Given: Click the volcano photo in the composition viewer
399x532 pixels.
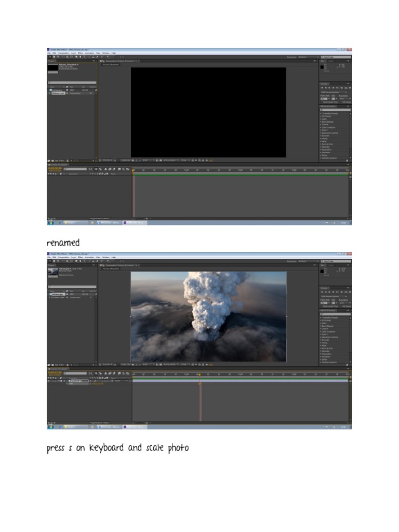Looking at the screenshot, I should pyautogui.click(x=208, y=316).
